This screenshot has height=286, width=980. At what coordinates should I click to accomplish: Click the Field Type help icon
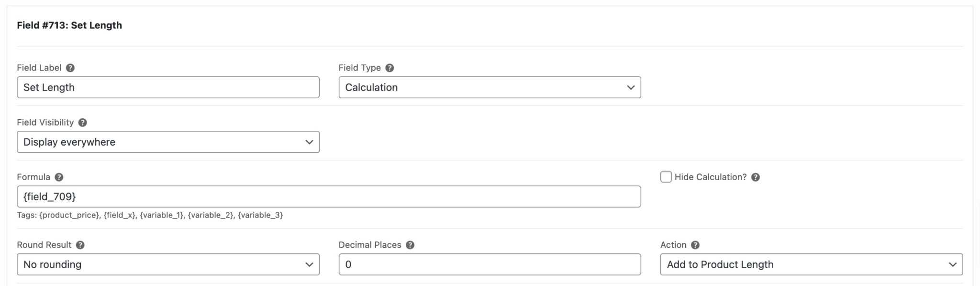pyautogui.click(x=389, y=68)
